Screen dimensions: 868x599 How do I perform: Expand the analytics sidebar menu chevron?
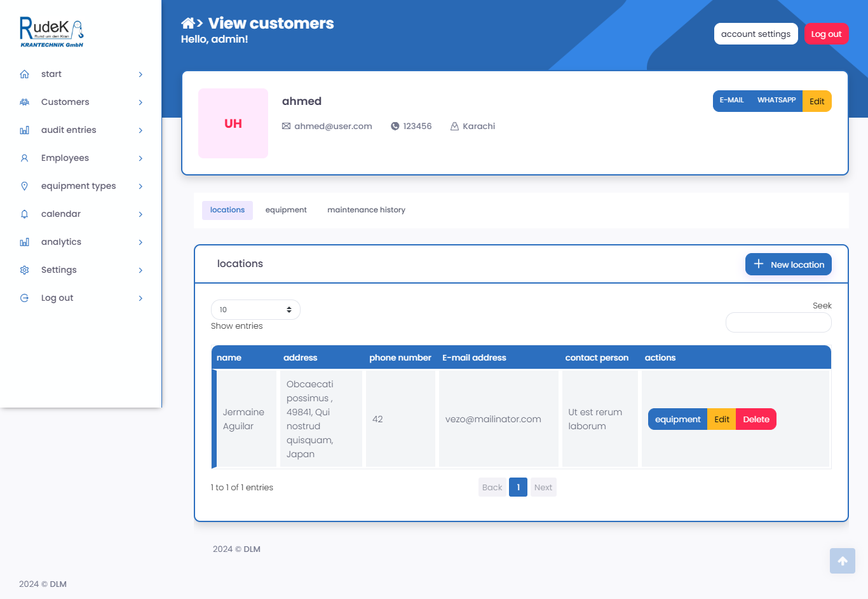coord(140,242)
